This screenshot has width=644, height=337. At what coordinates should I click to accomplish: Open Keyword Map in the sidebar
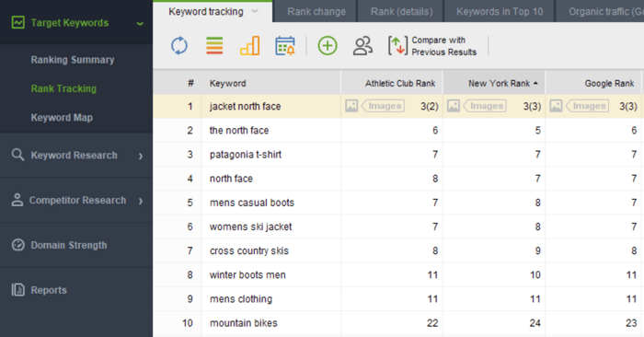coord(62,118)
